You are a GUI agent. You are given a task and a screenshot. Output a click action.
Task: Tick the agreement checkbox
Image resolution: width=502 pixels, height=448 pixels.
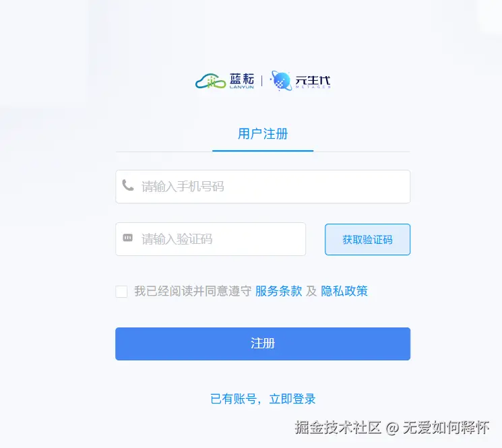click(x=121, y=292)
